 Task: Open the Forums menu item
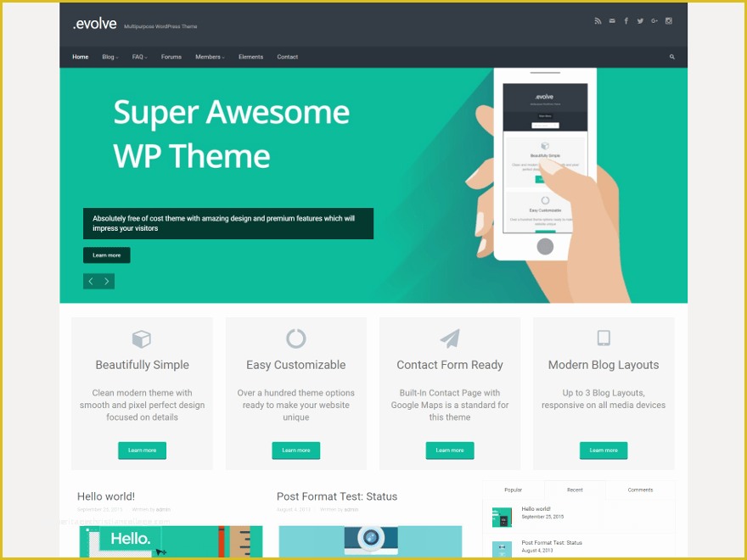[171, 57]
